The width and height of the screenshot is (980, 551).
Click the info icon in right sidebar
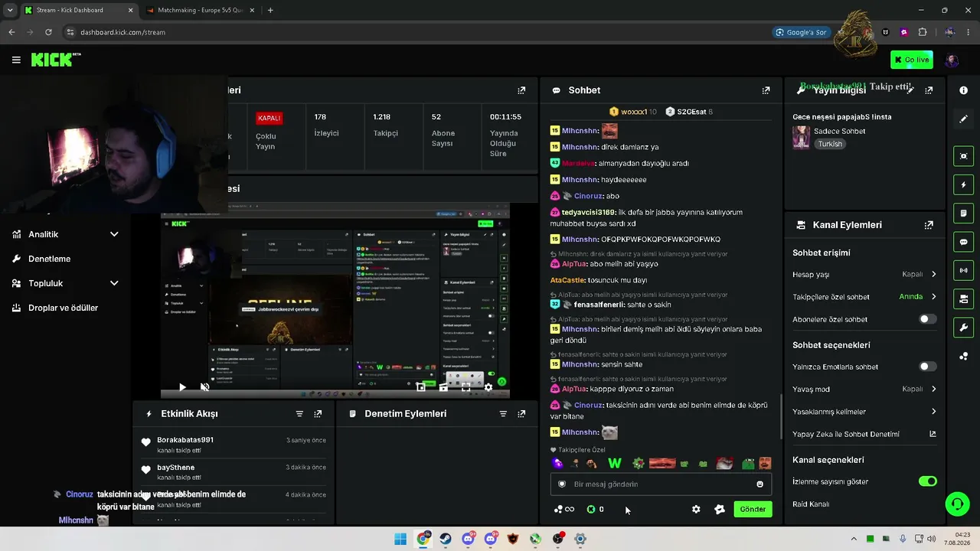(x=963, y=90)
